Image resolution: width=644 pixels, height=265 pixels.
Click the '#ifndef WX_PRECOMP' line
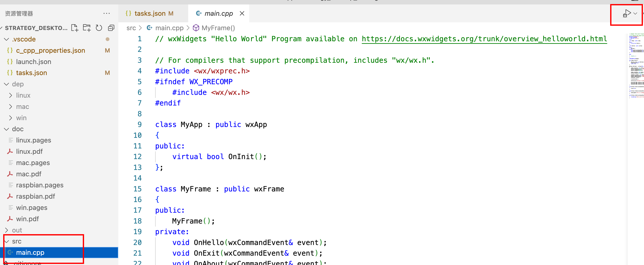tap(194, 82)
